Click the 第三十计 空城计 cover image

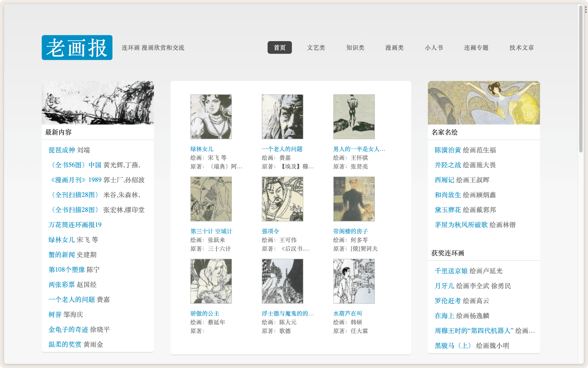211,199
